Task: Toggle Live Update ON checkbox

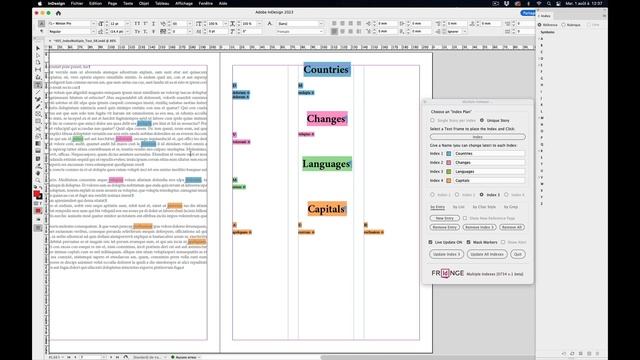Action: tap(431, 242)
